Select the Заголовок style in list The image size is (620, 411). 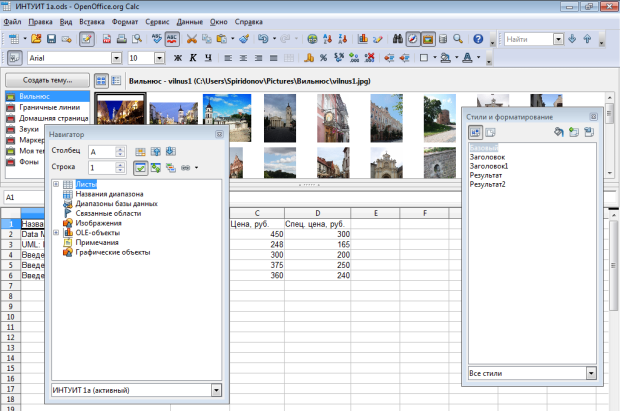pos(487,157)
